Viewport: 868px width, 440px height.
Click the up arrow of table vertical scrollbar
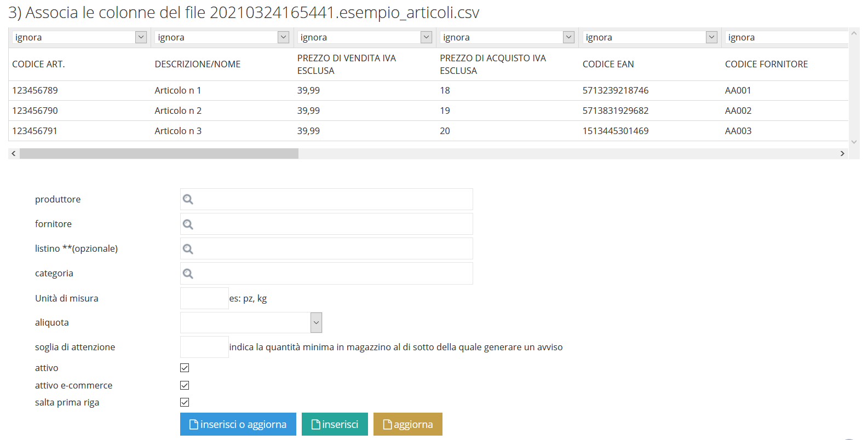pos(854,33)
